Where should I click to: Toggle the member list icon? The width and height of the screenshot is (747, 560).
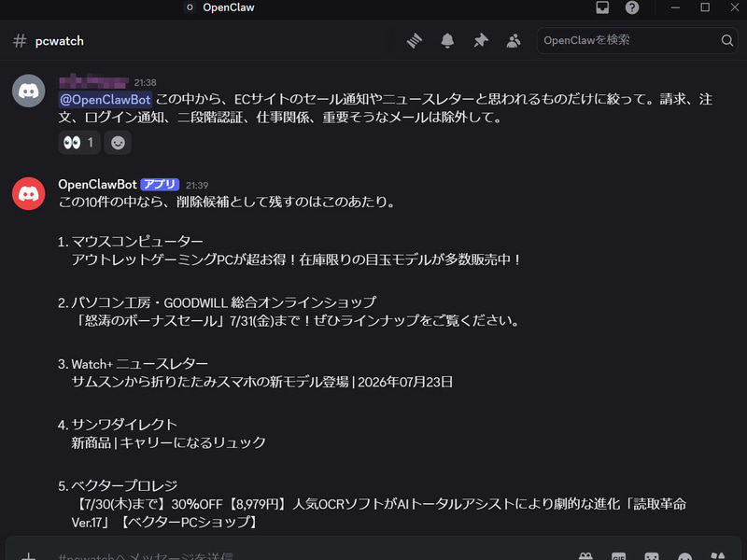coord(514,41)
